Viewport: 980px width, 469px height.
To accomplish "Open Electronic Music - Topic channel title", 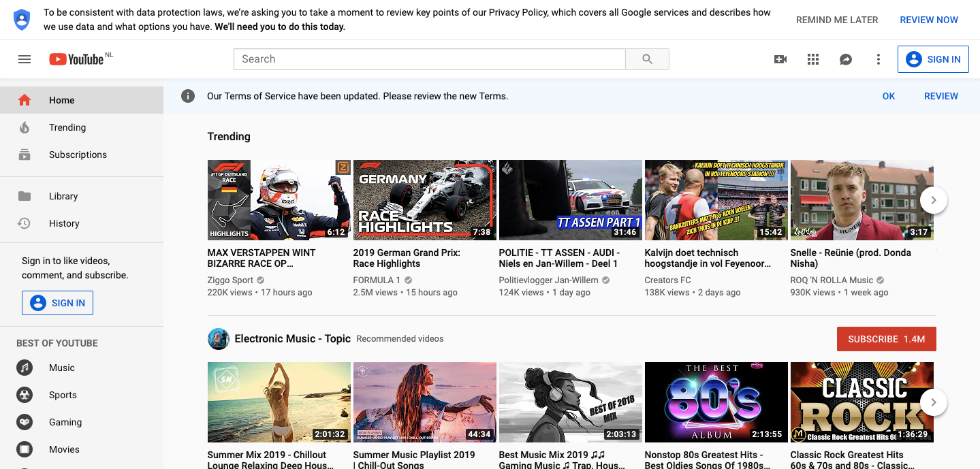I will [x=293, y=338].
